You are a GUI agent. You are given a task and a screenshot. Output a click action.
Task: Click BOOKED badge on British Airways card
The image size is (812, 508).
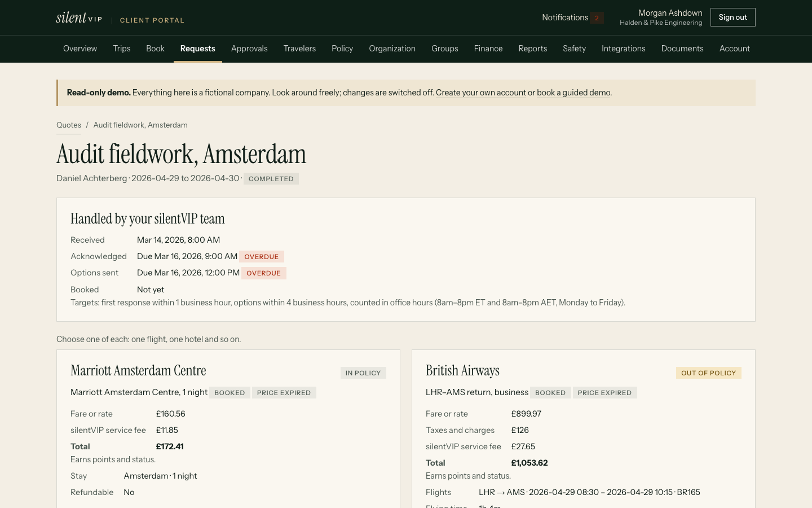click(x=550, y=393)
